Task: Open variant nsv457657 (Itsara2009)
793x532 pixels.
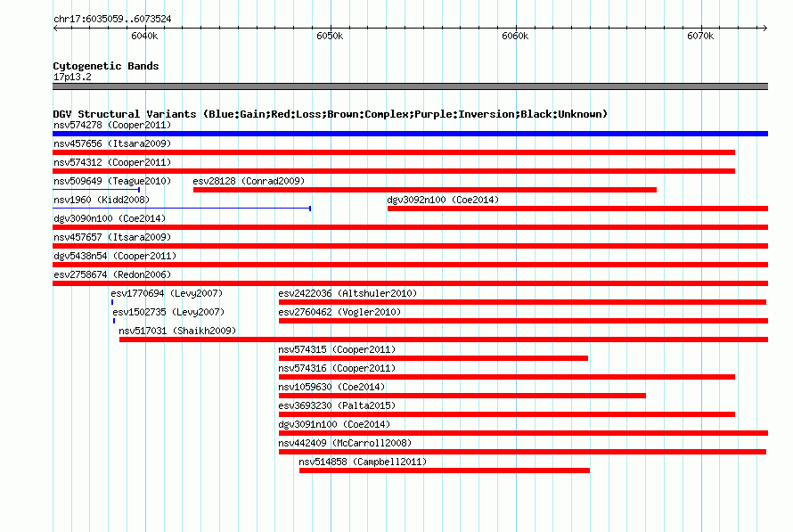Action: (112, 237)
